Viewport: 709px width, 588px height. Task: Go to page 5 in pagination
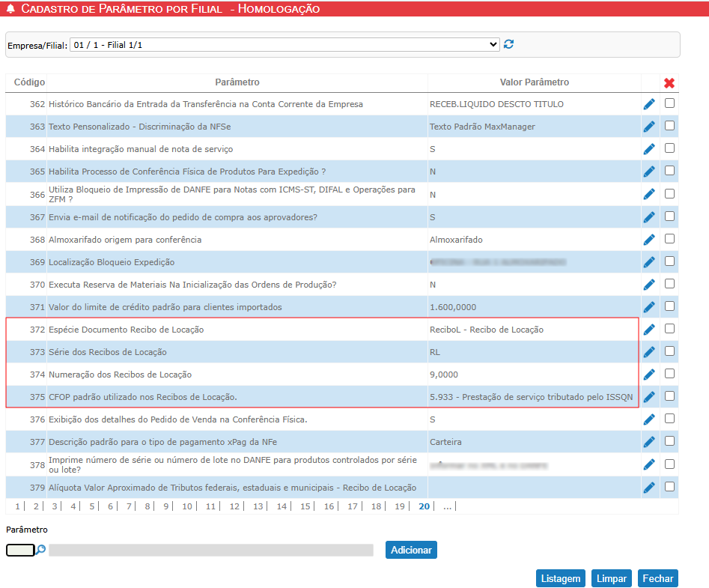click(x=91, y=506)
